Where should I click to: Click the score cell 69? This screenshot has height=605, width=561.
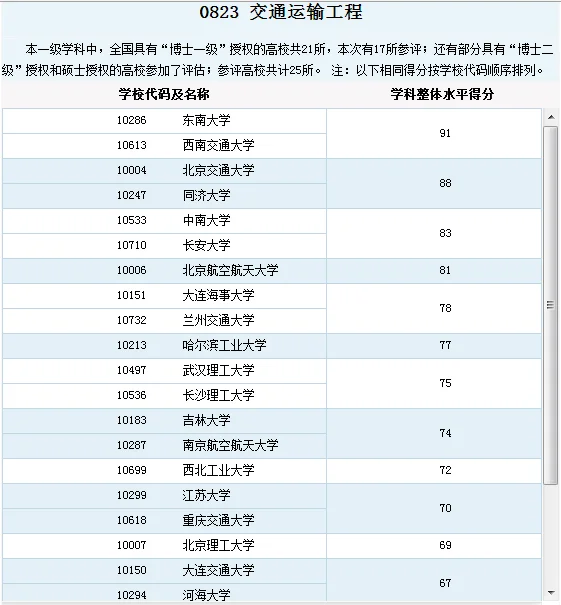point(434,546)
